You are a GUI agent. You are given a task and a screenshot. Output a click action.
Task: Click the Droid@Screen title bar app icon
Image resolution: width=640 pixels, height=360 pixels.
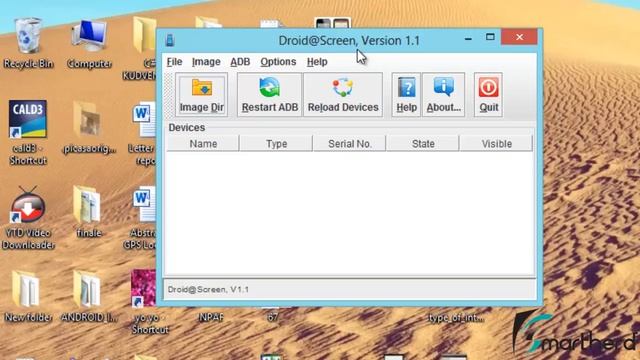tap(170, 40)
